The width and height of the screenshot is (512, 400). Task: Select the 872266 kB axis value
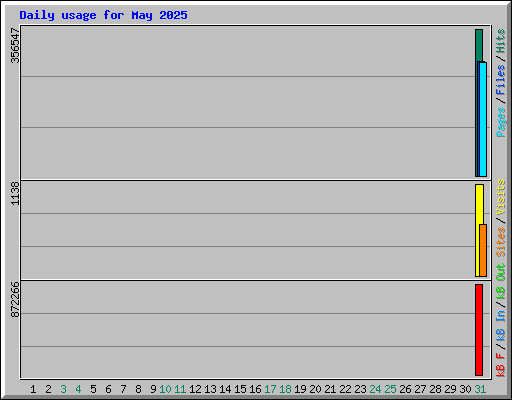pos(15,300)
